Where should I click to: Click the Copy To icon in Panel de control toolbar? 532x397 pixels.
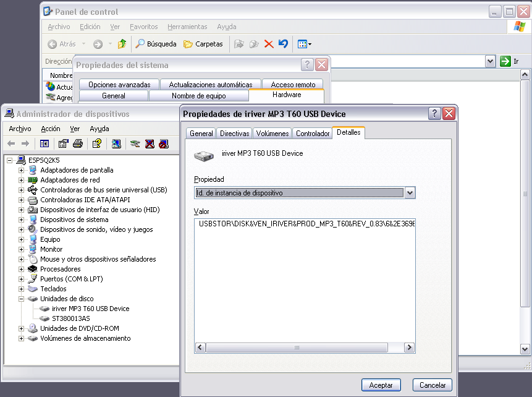click(254, 44)
